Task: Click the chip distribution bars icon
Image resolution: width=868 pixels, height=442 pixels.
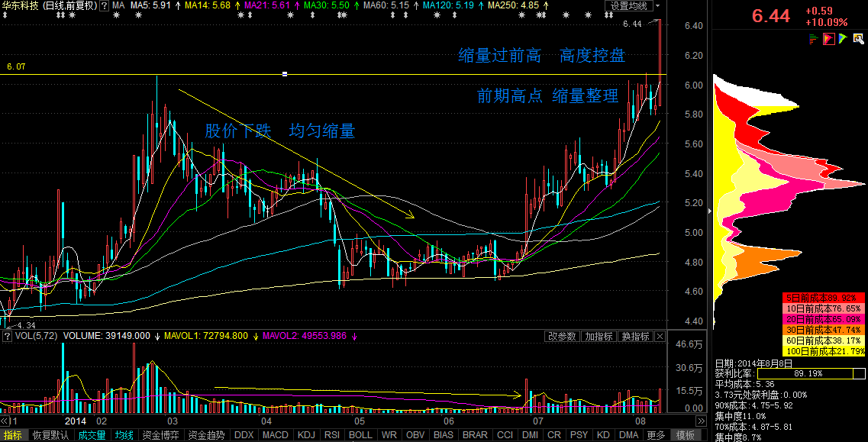Action: tap(815, 39)
